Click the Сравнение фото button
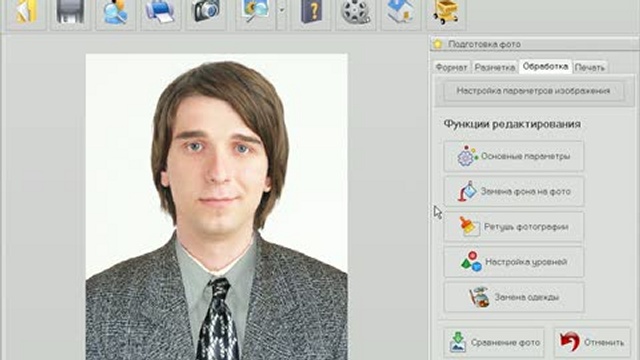 tap(494, 342)
